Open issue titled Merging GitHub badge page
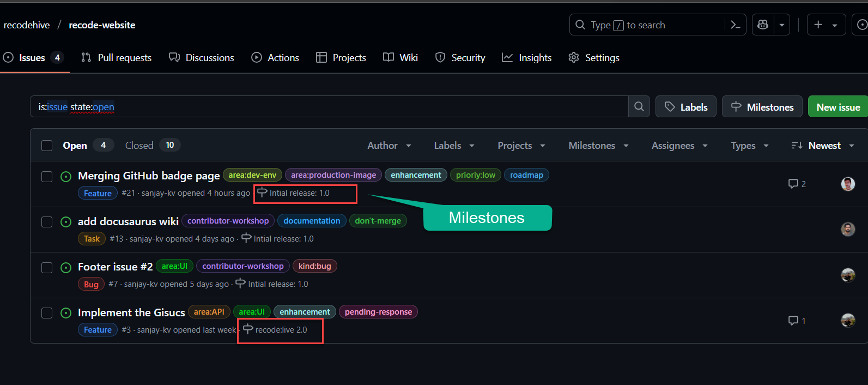This screenshot has width=868, height=385. point(149,176)
